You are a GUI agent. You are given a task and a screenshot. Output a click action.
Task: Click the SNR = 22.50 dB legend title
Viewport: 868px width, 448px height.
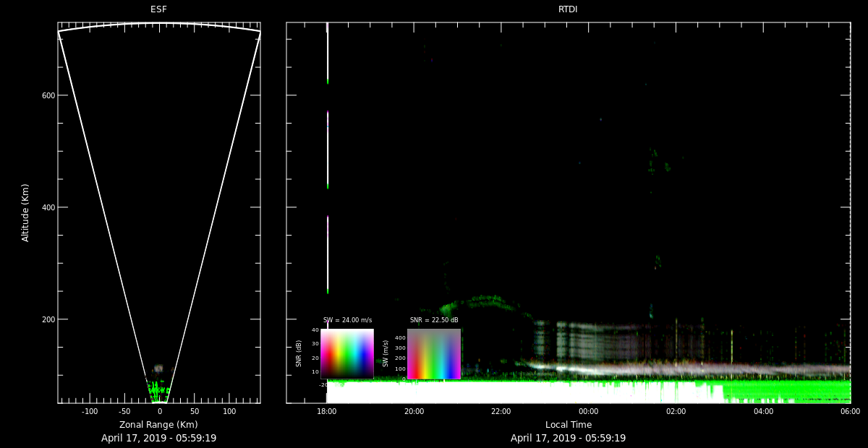(434, 320)
